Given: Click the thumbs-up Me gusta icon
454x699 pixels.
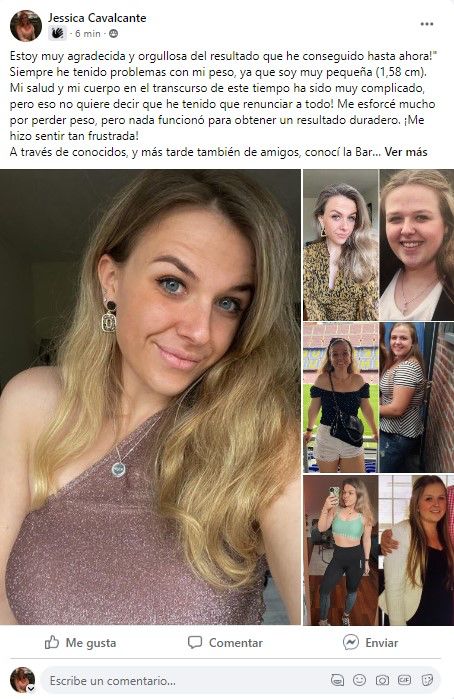Looking at the screenshot, I should (x=52, y=642).
